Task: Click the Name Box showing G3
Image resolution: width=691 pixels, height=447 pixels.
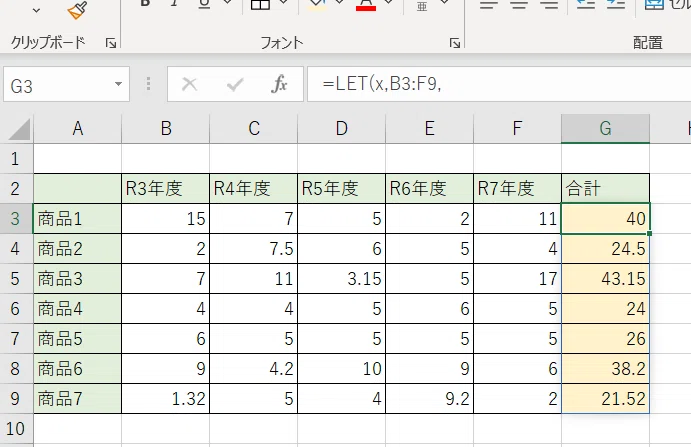Action: pyautogui.click(x=66, y=84)
